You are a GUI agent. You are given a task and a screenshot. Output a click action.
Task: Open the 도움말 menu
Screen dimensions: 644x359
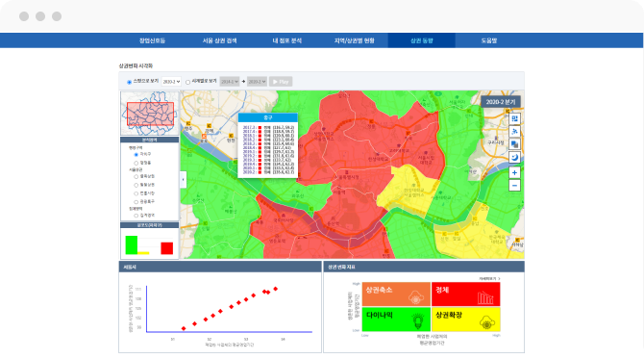coord(488,40)
